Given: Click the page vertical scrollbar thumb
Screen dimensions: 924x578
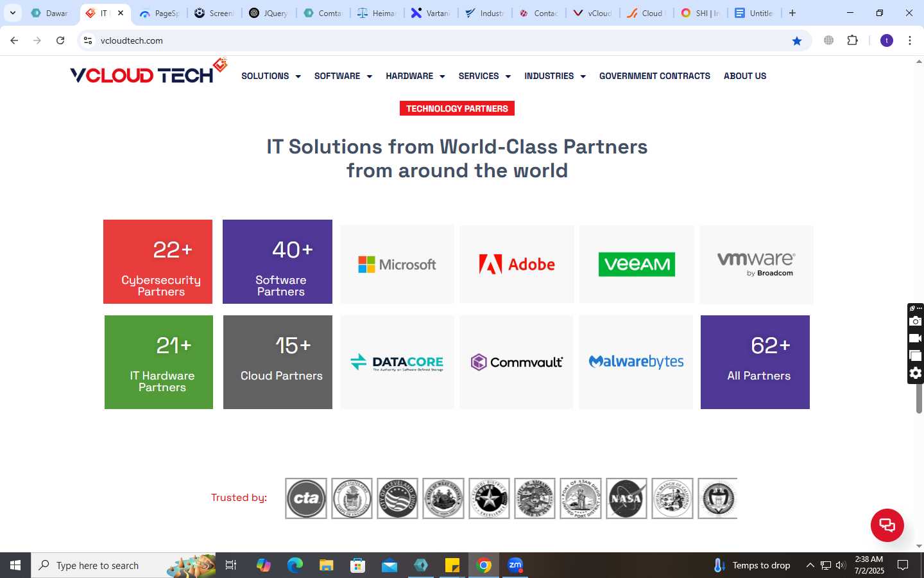Looking at the screenshot, I should (x=919, y=398).
